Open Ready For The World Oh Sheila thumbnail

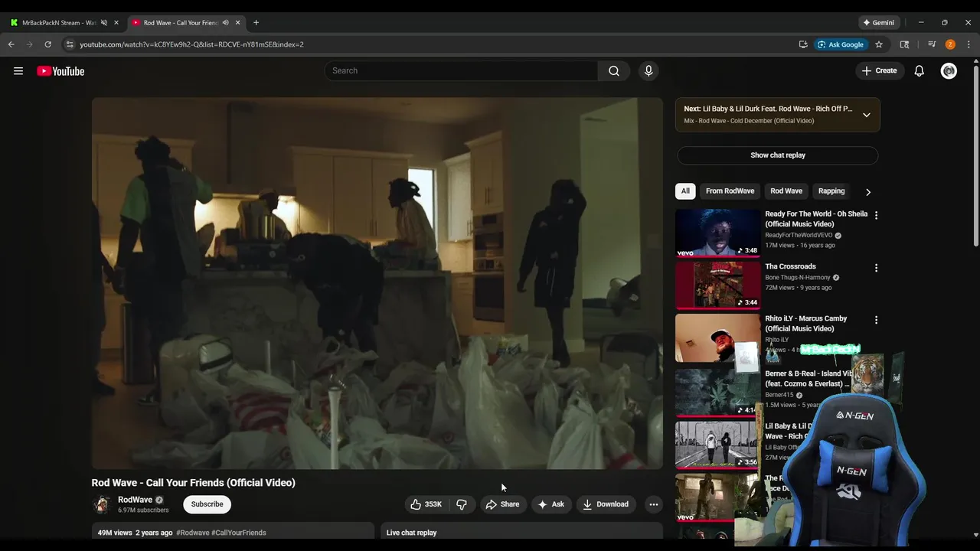[x=717, y=233]
